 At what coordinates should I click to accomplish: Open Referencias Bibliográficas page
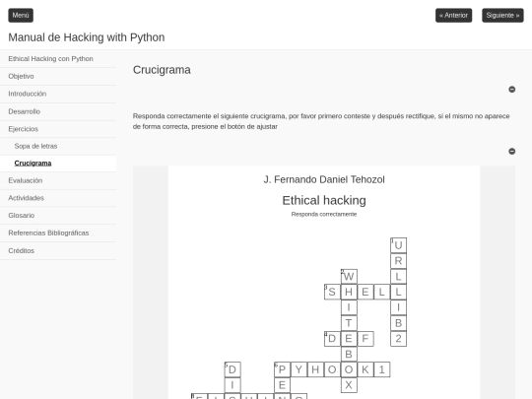tap(48, 233)
